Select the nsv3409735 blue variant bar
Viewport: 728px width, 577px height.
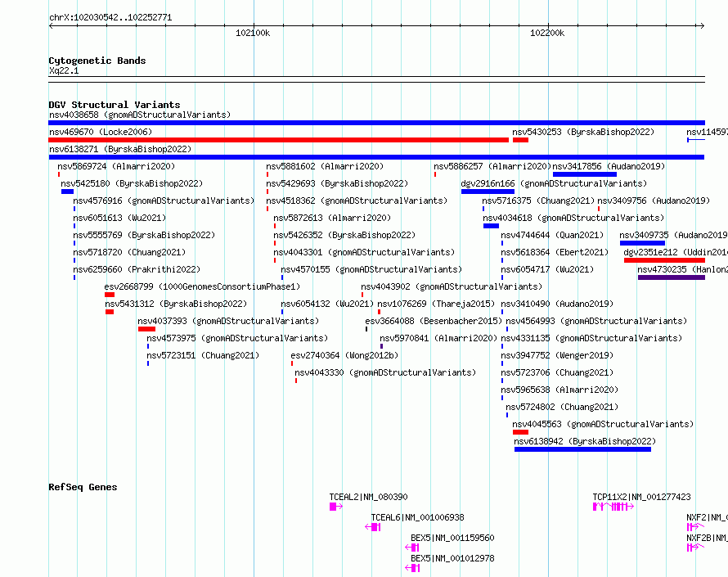[642, 243]
